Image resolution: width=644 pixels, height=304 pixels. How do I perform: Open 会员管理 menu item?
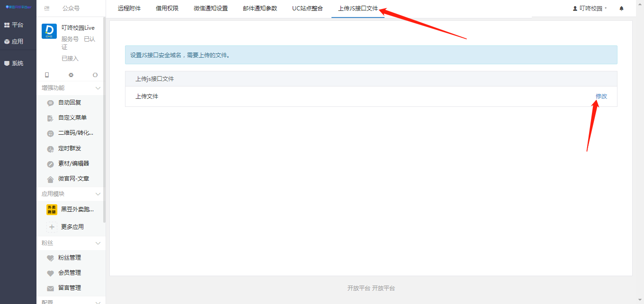(x=70, y=273)
